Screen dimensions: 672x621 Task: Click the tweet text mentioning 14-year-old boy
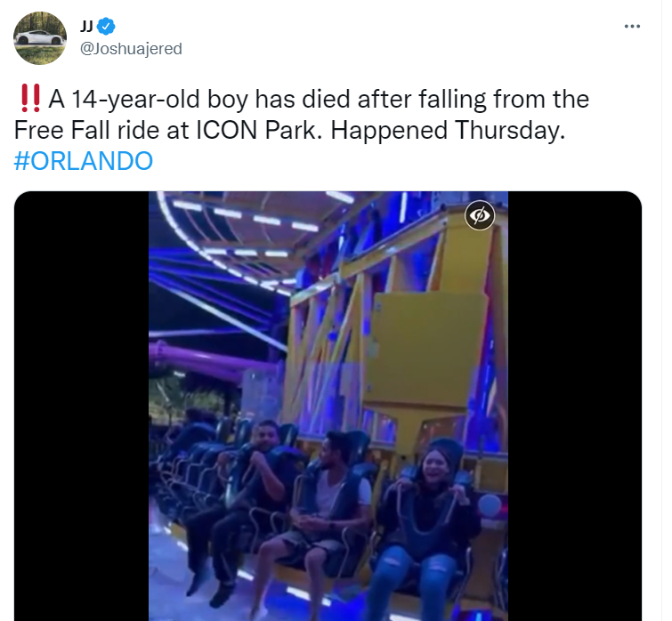pyautogui.click(x=302, y=130)
